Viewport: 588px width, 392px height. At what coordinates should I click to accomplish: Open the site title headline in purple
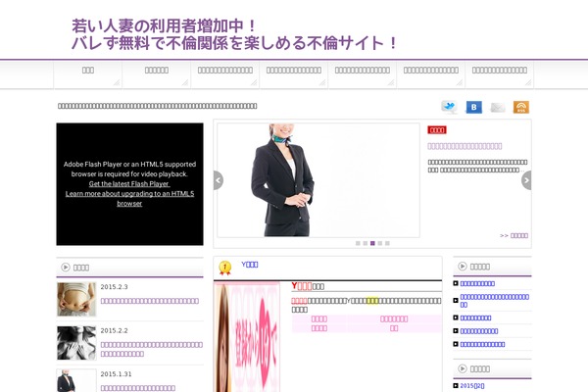pos(234,34)
